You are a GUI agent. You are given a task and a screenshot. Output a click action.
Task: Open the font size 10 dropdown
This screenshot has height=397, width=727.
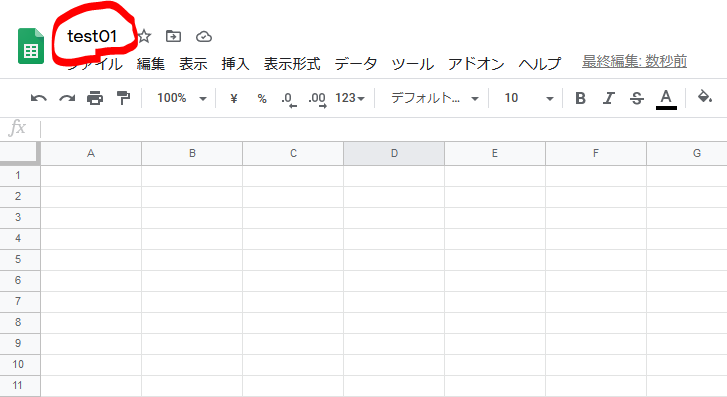coord(529,98)
